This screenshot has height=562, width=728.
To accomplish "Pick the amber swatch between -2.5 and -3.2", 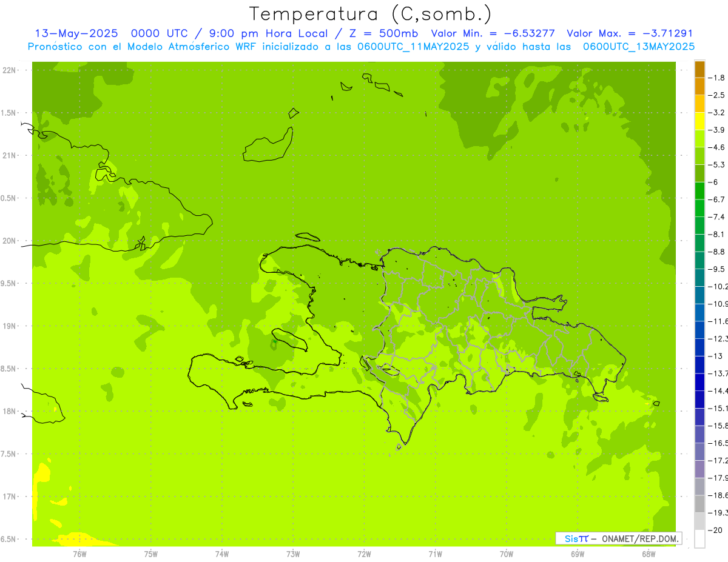I will [699, 104].
